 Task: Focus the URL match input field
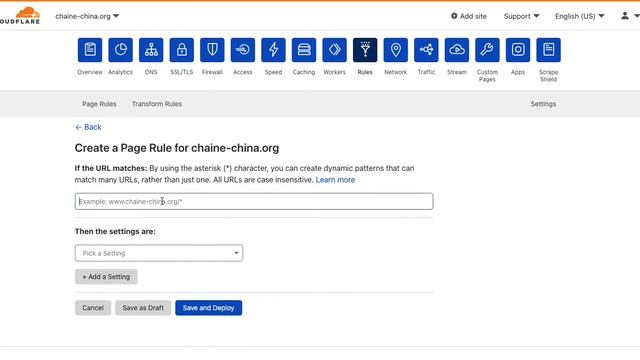tap(254, 202)
